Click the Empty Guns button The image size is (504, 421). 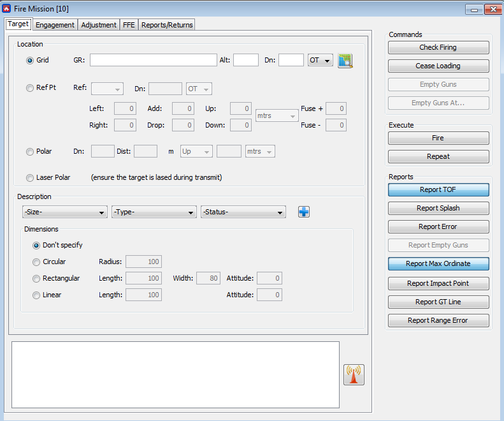438,85
